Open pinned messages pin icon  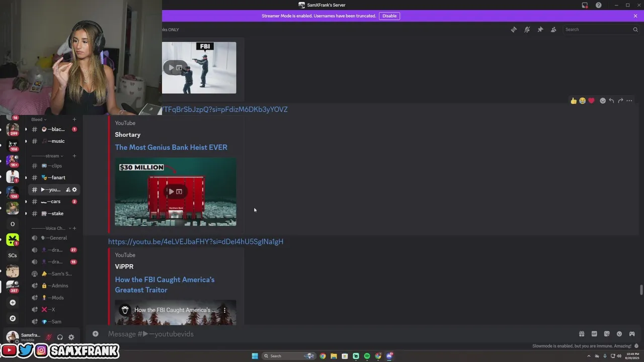tap(540, 30)
